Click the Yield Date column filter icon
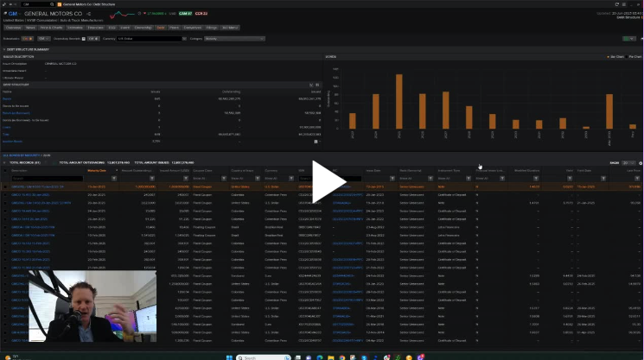The width and height of the screenshot is (644, 360). (x=603, y=179)
